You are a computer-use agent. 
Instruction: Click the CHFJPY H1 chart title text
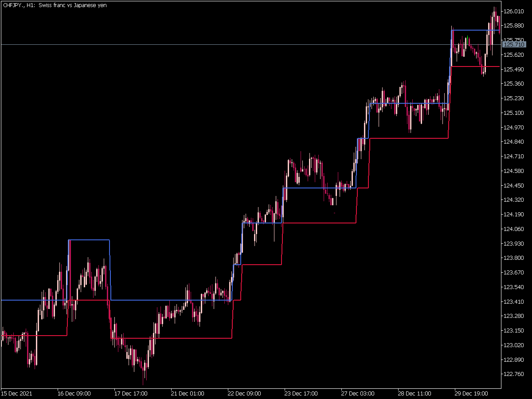tap(55, 5)
